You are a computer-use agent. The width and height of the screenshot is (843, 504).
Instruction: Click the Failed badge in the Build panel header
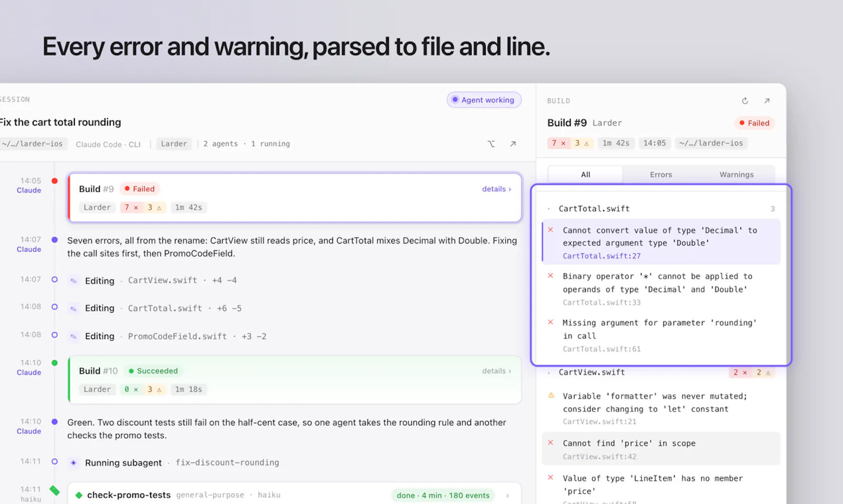pyautogui.click(x=754, y=123)
